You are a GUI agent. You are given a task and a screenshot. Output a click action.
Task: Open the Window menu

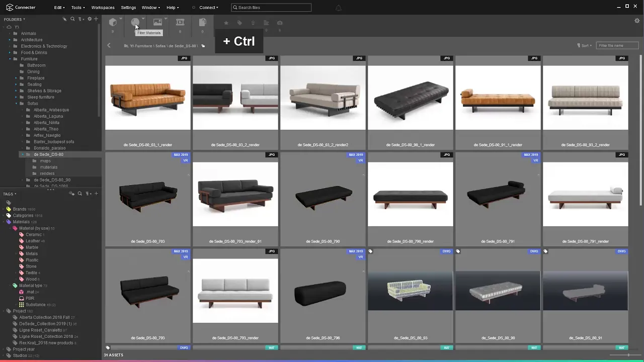click(x=151, y=8)
